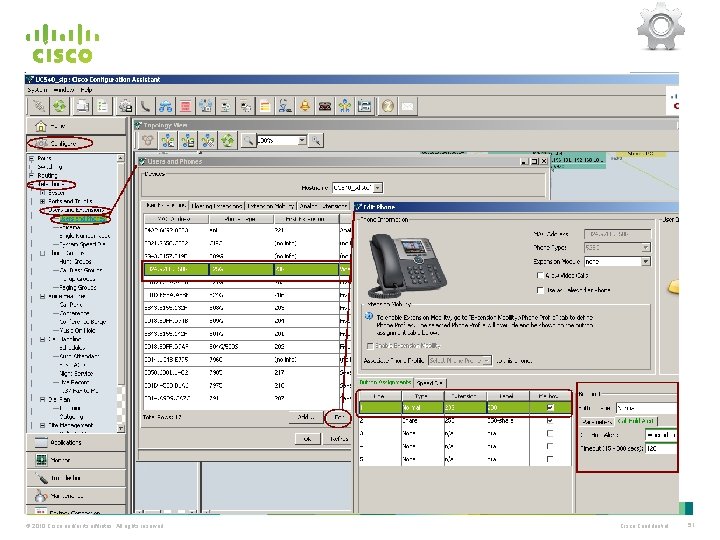Check the Mailbox box in button row 3
The height and width of the screenshot is (540, 720).
tap(550, 433)
